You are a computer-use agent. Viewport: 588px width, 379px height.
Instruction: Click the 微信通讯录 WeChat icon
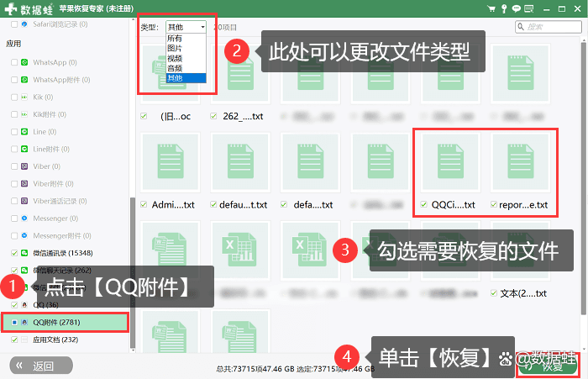(x=24, y=253)
